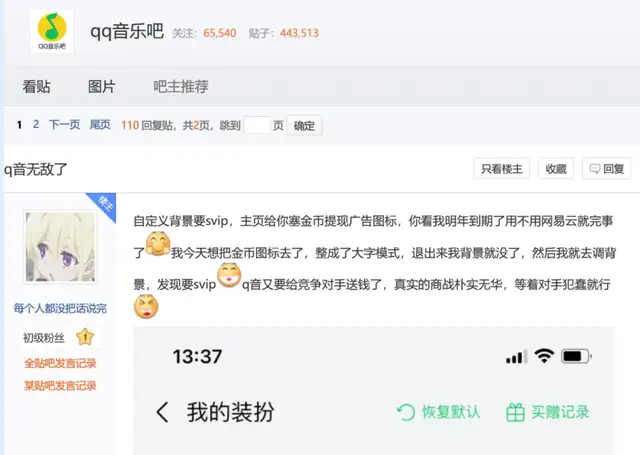Click the 楼主 blue corner ribbon
The image size is (640, 455).
click(105, 204)
